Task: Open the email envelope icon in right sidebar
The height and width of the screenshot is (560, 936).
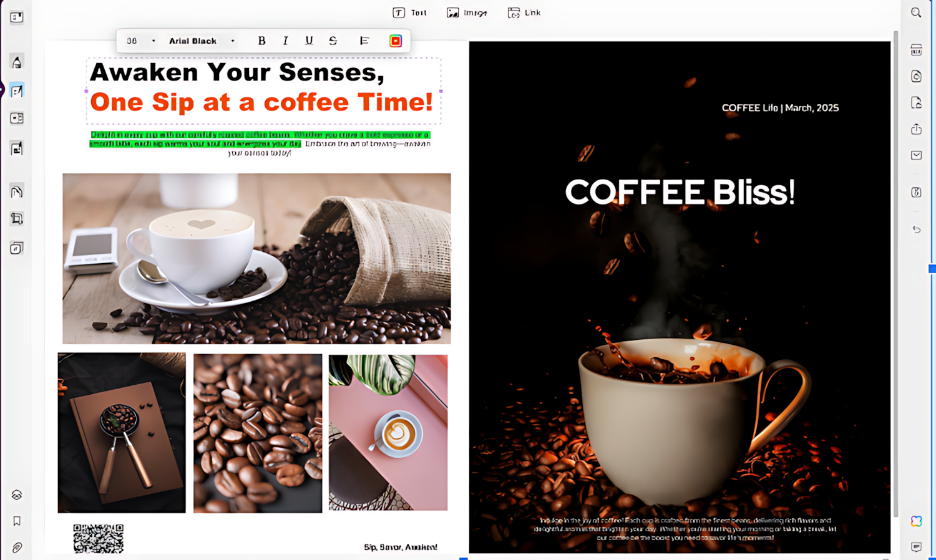Action: pyautogui.click(x=916, y=155)
